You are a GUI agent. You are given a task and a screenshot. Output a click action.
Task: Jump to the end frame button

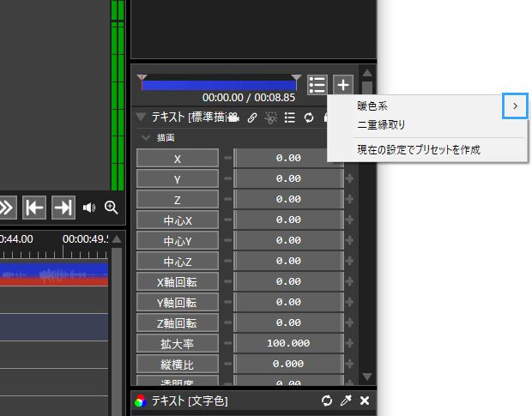(63, 208)
